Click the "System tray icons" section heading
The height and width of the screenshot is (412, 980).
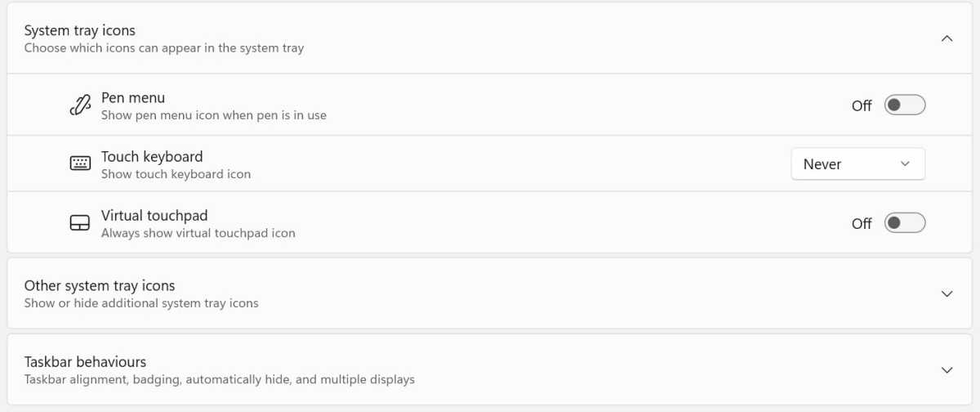click(x=80, y=30)
